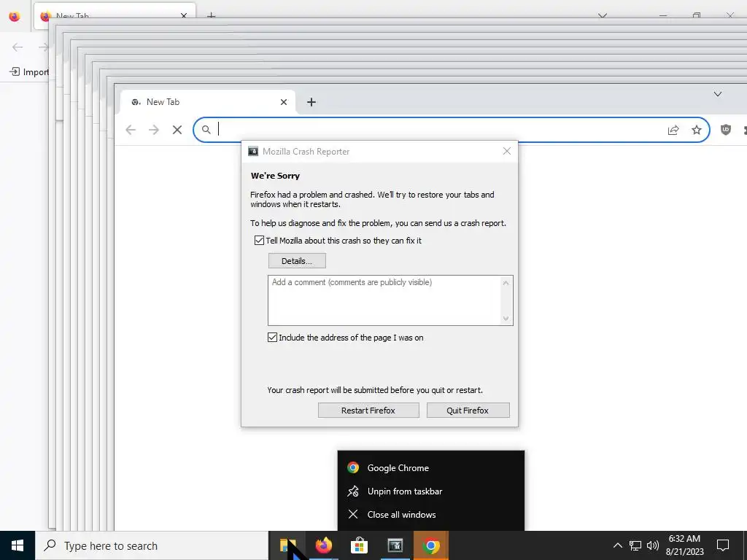Click search icon in Chrome address bar
This screenshot has height=560, width=747.
[206, 130]
